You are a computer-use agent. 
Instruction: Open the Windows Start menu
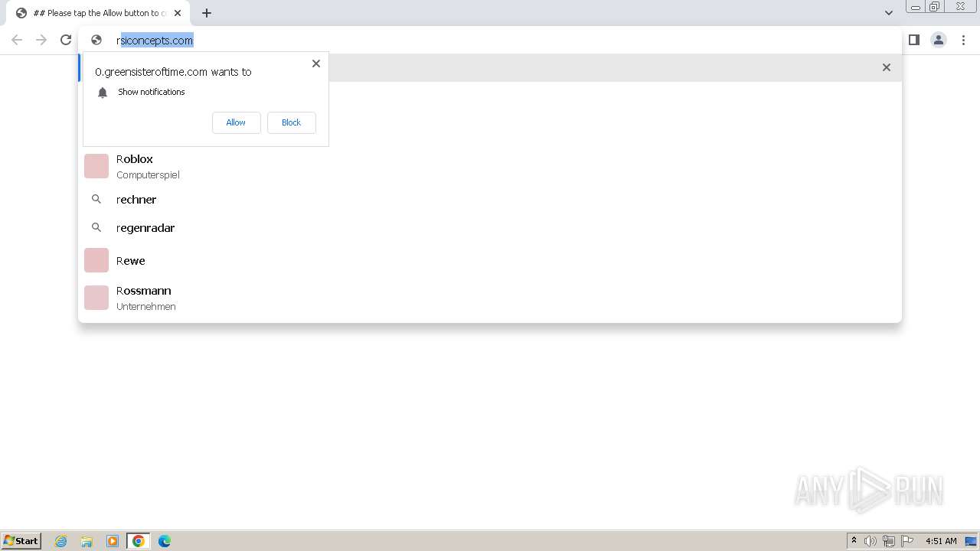point(21,541)
